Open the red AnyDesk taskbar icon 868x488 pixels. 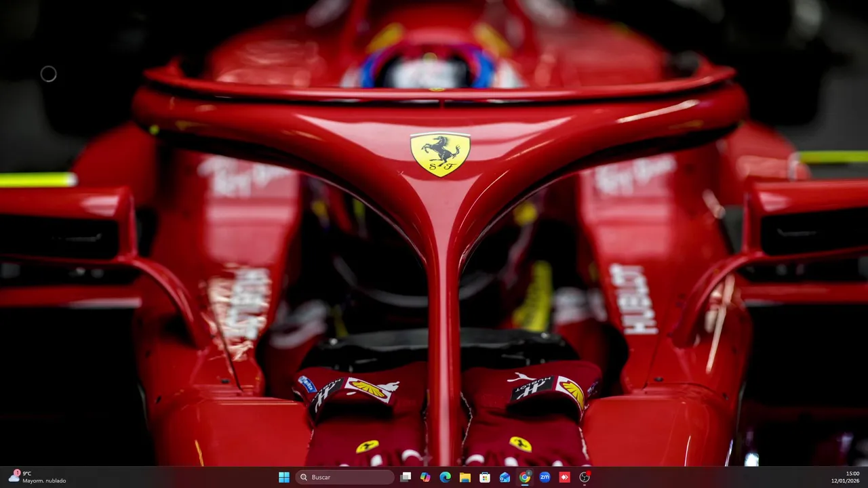[564, 477]
